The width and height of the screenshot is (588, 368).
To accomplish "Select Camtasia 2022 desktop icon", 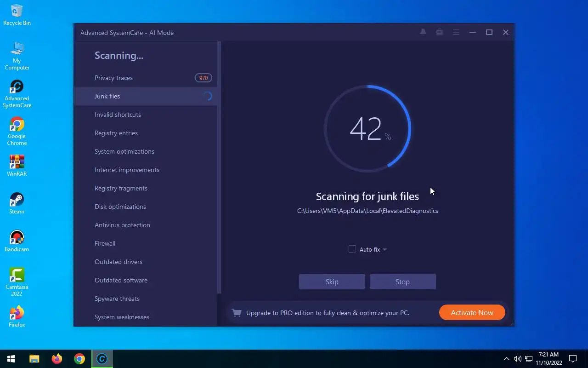I will (x=17, y=282).
